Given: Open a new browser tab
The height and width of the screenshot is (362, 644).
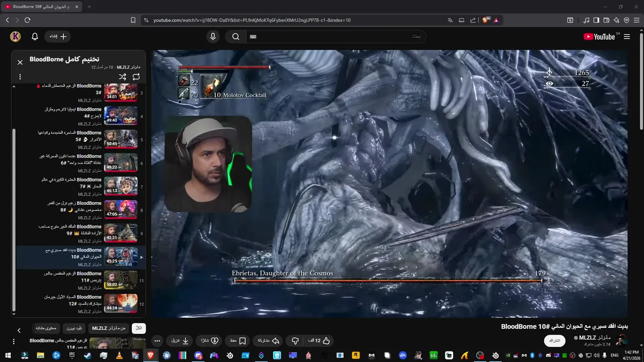Looking at the screenshot, I should (89, 7).
